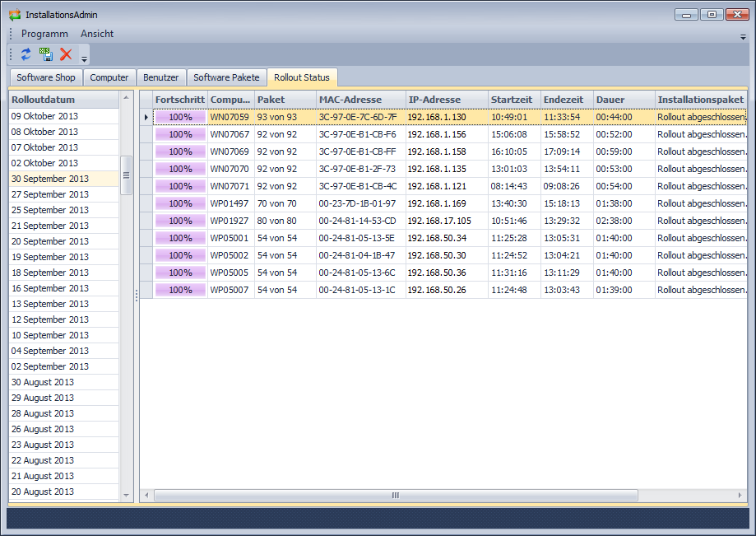Viewport: 756px width, 536px height.
Task: Click the horizontal scrollbar right arrow
Action: [739, 495]
